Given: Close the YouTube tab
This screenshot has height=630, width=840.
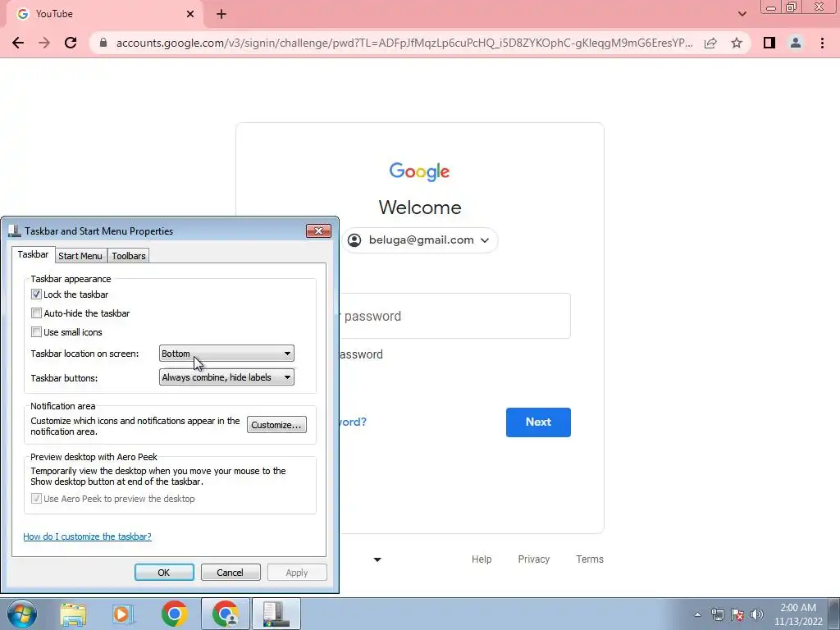Looking at the screenshot, I should [x=190, y=14].
